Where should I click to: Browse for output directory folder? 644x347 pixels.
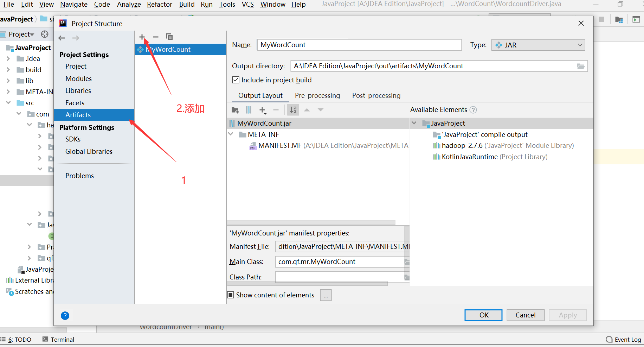tap(581, 66)
